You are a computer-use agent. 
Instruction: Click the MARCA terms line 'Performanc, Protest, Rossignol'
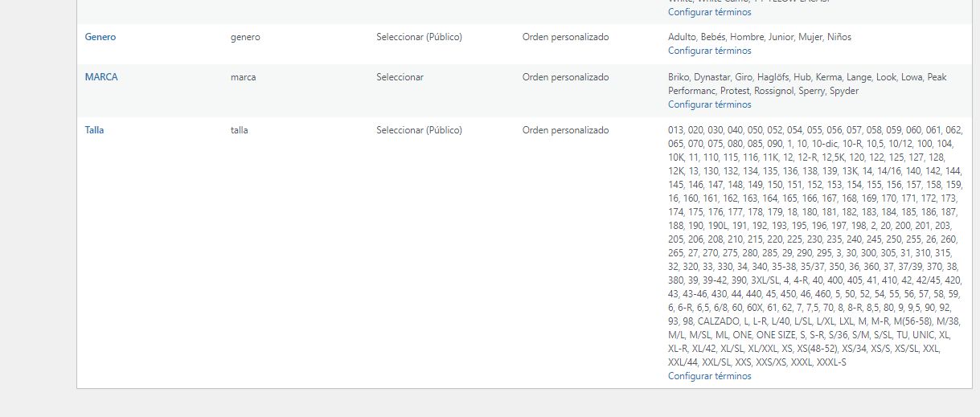pyautogui.click(x=764, y=91)
